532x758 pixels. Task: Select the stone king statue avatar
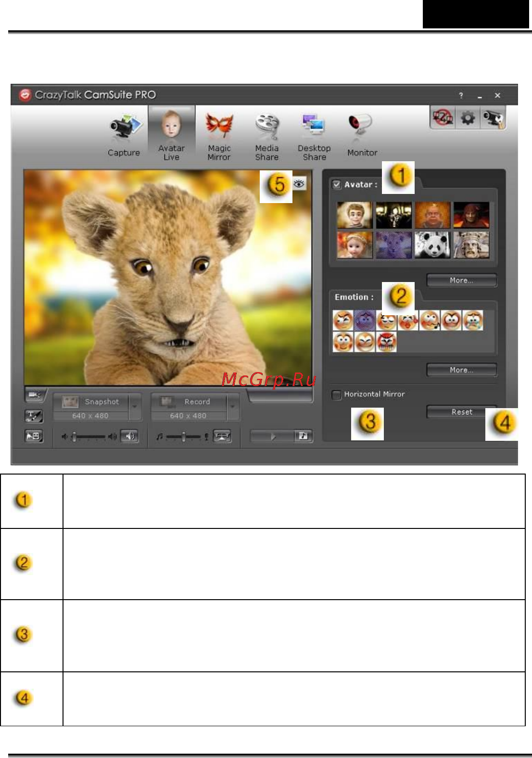[x=471, y=245]
